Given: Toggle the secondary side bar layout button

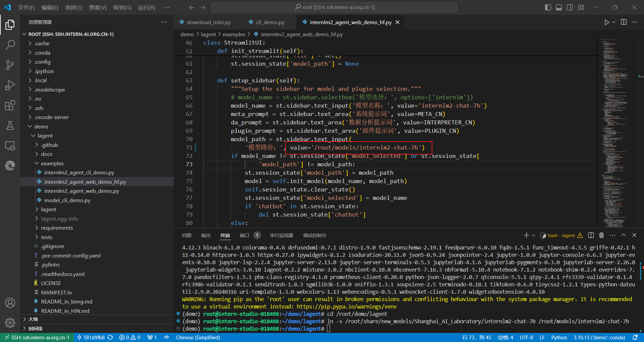Looking at the screenshot, I should click(x=570, y=7).
